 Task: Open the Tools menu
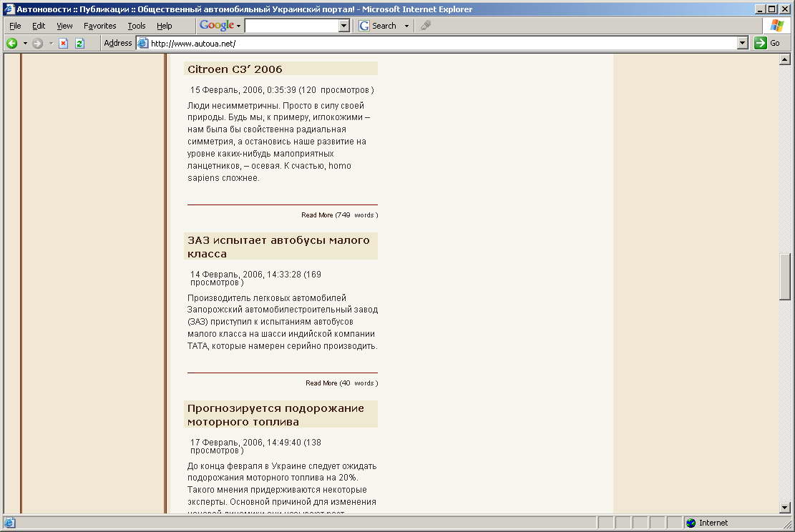pos(136,26)
